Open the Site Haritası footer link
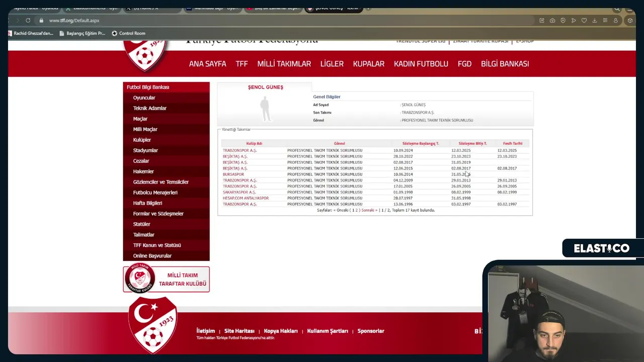 click(239, 331)
